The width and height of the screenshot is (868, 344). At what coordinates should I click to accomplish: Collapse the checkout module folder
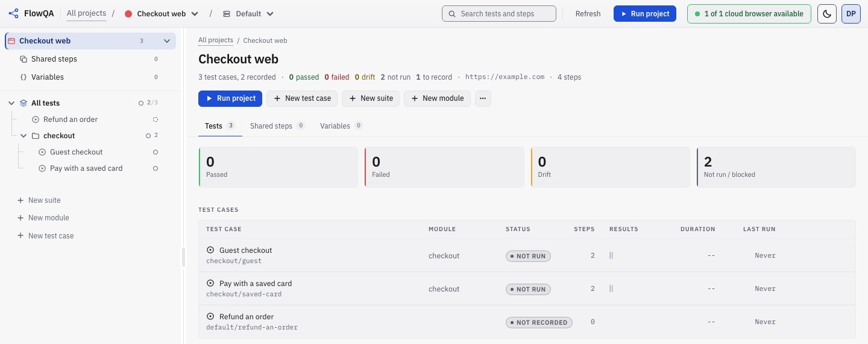click(24, 136)
